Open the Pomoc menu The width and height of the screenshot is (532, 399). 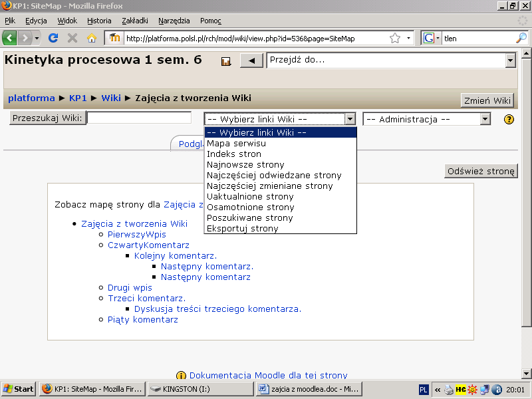(x=210, y=21)
